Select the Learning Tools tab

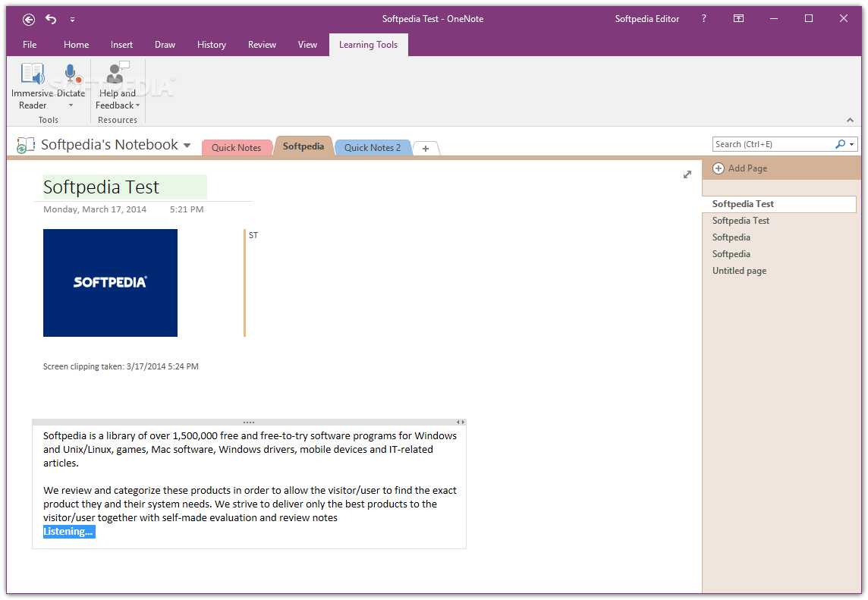coord(368,44)
